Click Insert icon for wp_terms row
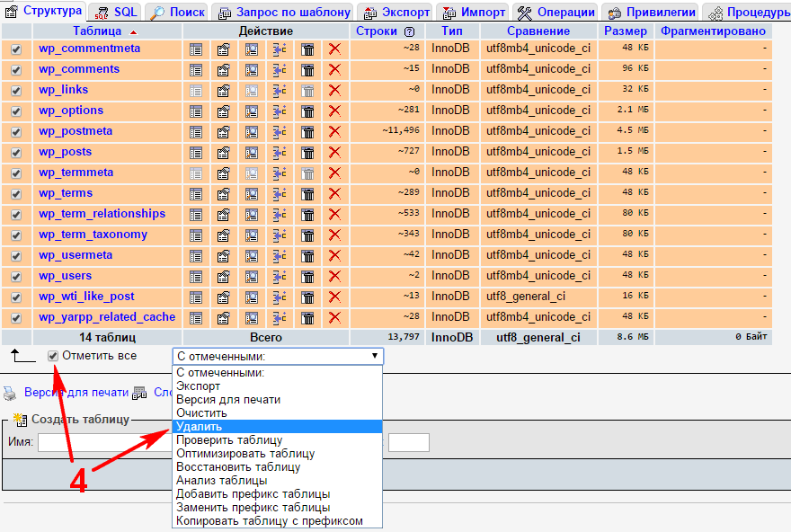This screenshot has height=532, width=791. [280, 194]
